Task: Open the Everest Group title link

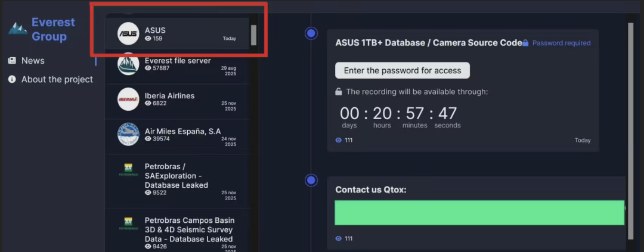Action: pyautogui.click(x=54, y=29)
